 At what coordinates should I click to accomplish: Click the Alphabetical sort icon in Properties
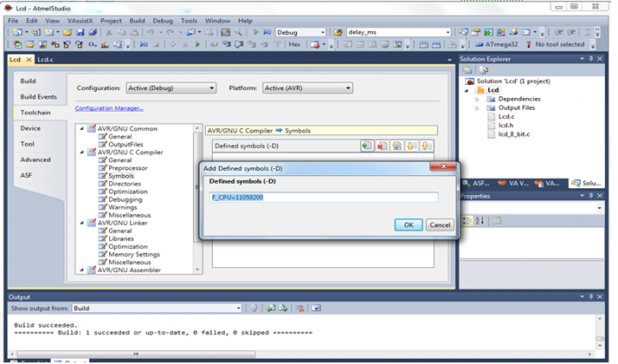[x=480, y=221]
